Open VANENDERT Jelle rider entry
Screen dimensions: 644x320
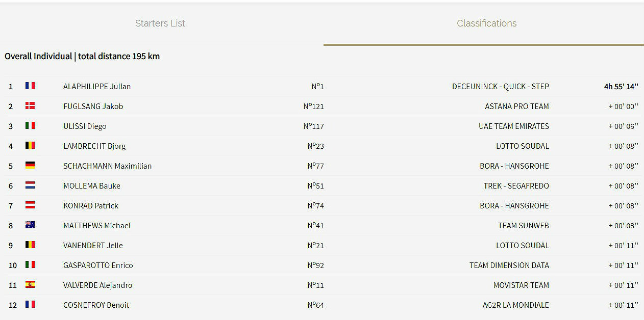pos(93,246)
